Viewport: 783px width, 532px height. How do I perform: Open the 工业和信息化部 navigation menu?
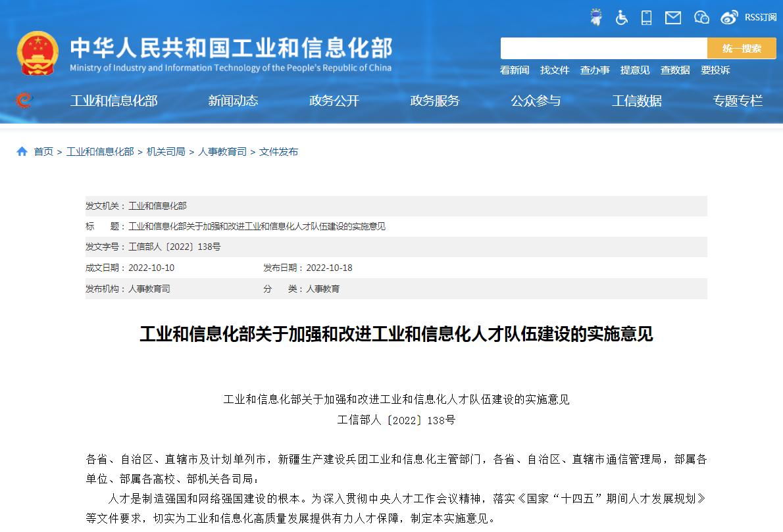coord(114,101)
